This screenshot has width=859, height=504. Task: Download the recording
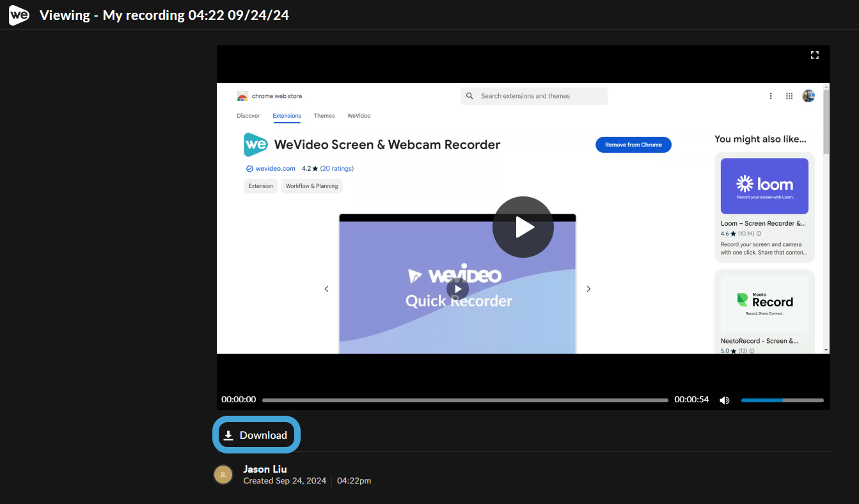click(256, 435)
